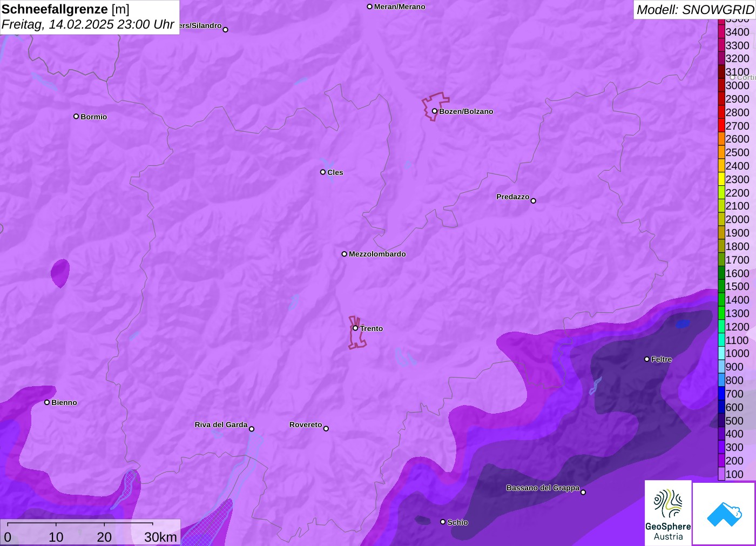Pick the 1200 m legend color swatch
This screenshot has width=756, height=546.
(721, 327)
